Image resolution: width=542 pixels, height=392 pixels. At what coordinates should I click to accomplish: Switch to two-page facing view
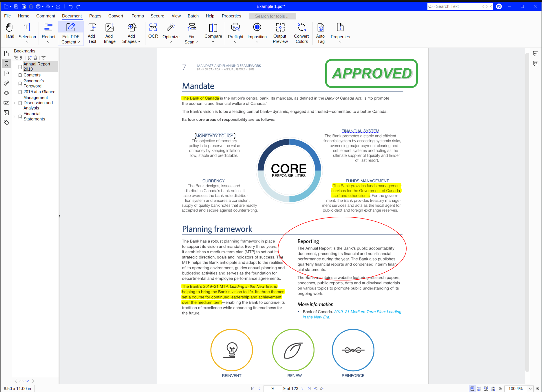coord(486,388)
